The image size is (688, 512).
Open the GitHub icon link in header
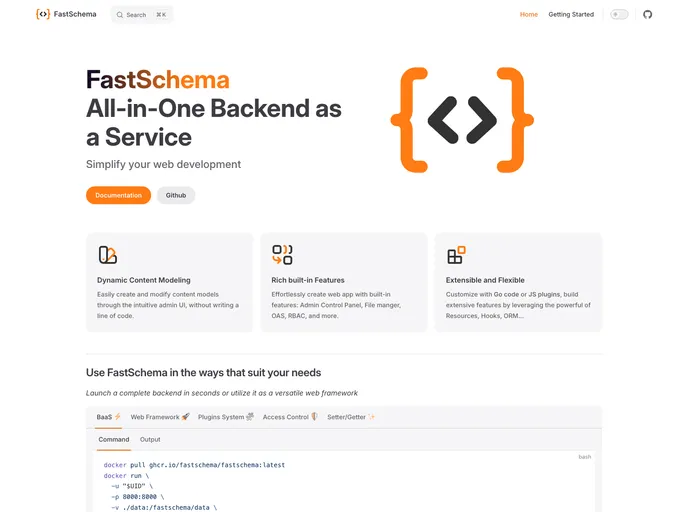coord(647,14)
